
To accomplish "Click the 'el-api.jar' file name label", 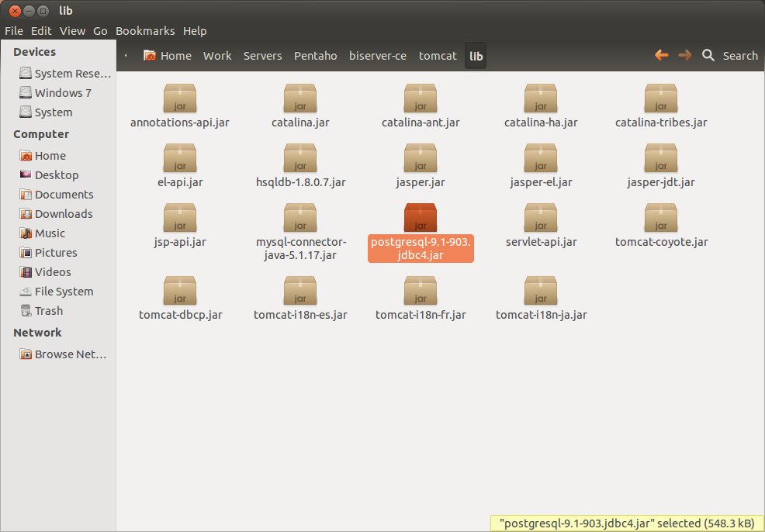I will [180, 182].
